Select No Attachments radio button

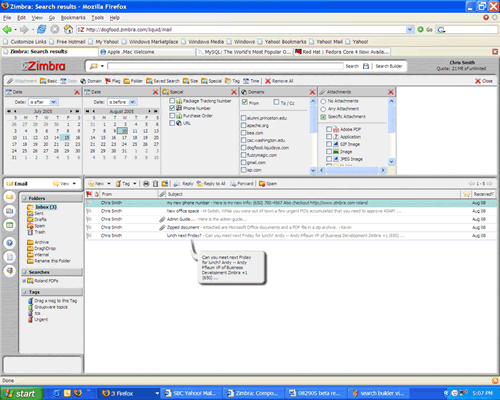pos(323,101)
